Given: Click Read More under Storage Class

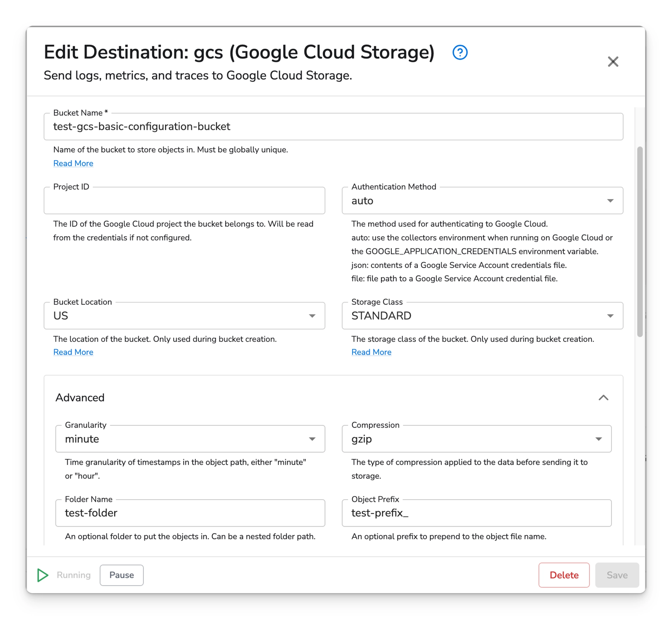Looking at the screenshot, I should pos(371,352).
